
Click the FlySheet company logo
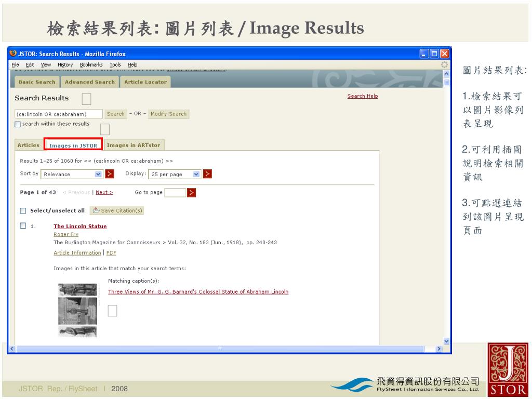(405, 385)
